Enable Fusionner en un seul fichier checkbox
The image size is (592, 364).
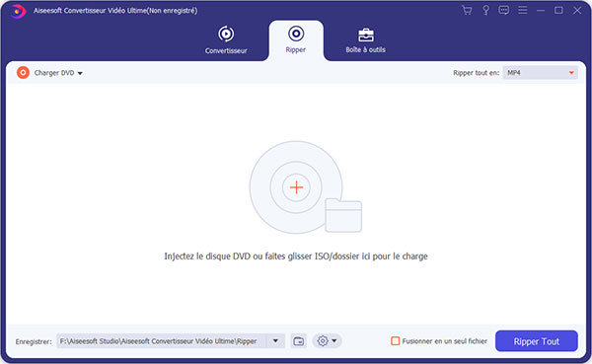(x=396, y=341)
